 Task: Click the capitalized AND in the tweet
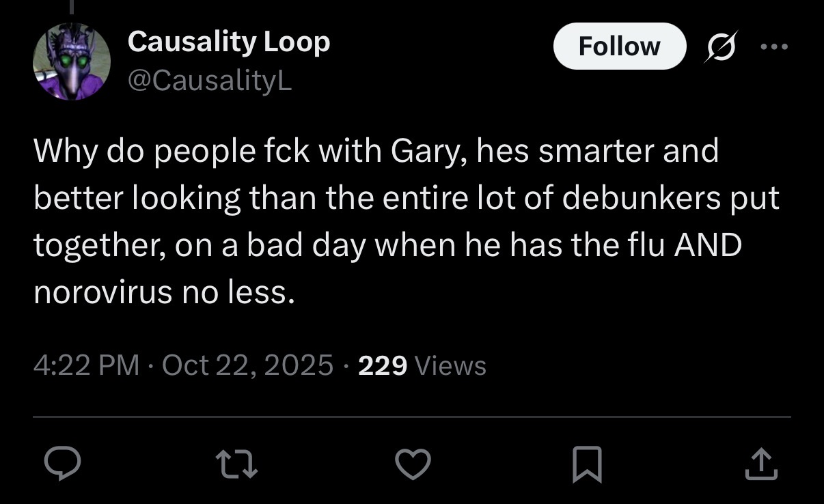(x=708, y=245)
